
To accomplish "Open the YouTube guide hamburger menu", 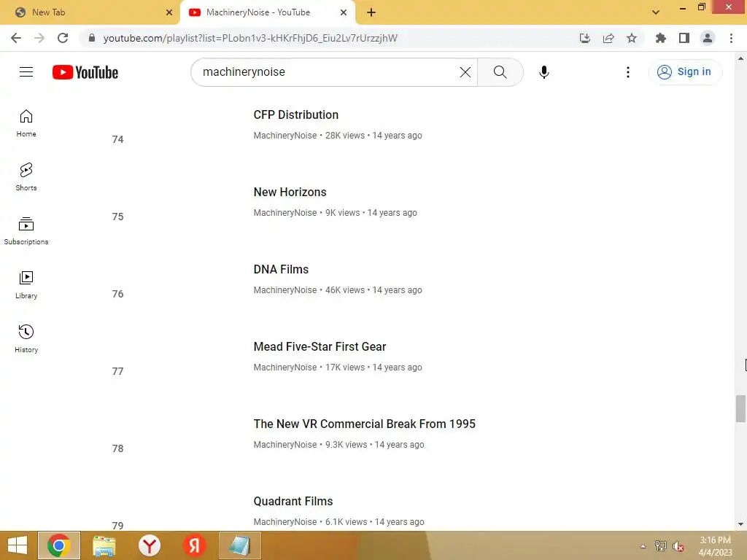I will (x=26, y=72).
